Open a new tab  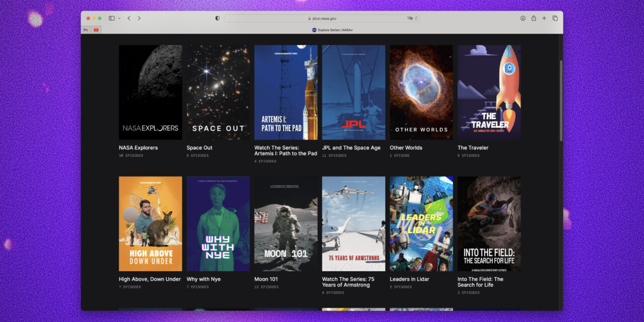(x=544, y=18)
